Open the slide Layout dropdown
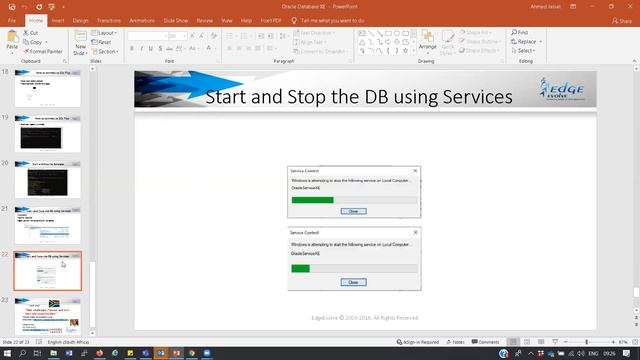This screenshot has height=360, width=640. click(104, 33)
